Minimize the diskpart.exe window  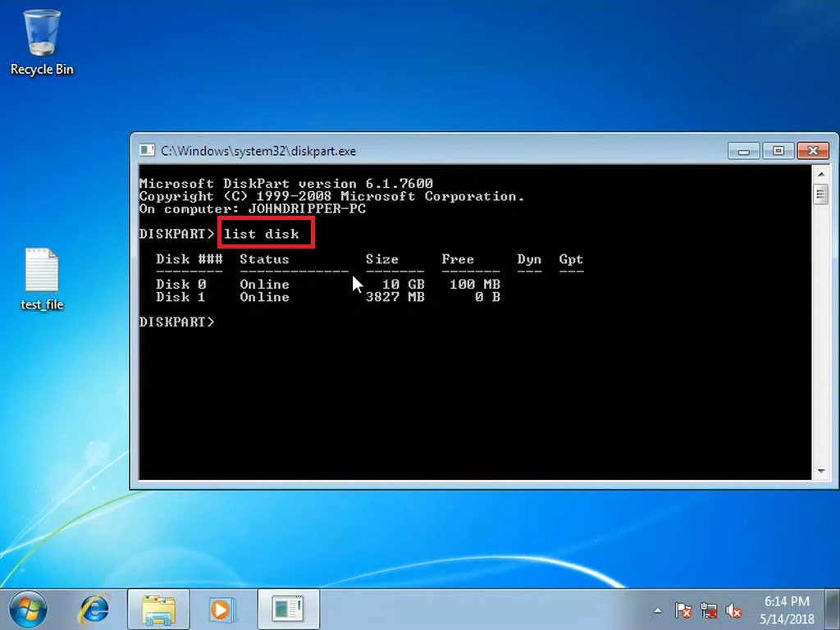(743, 150)
